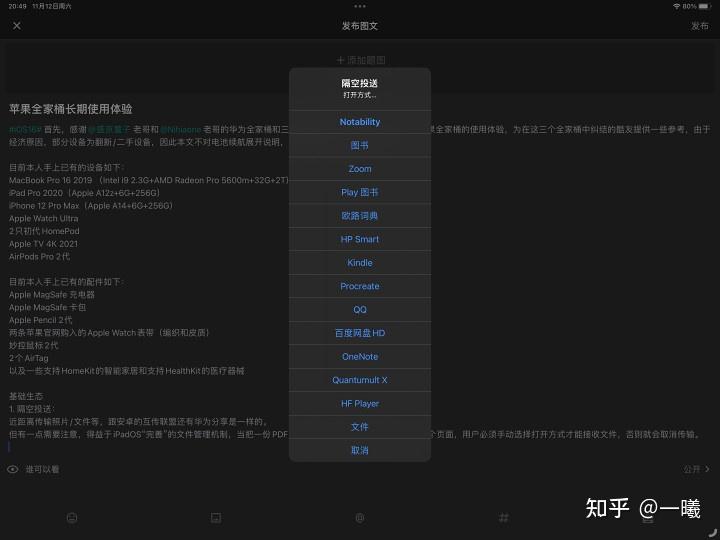Screen dimensions: 720x540
Task: Open the emoji picker icon
Action: [72, 518]
